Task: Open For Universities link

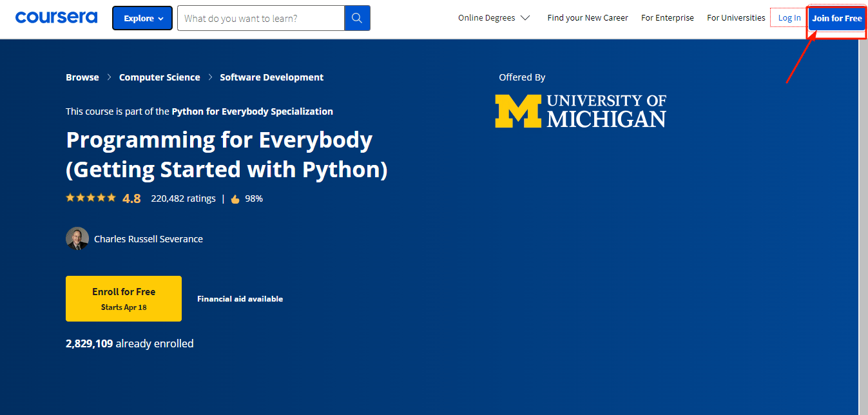Action: (736, 18)
